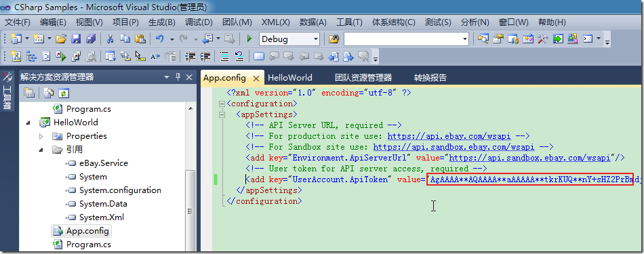Open the 文件(F) menu

(17, 22)
